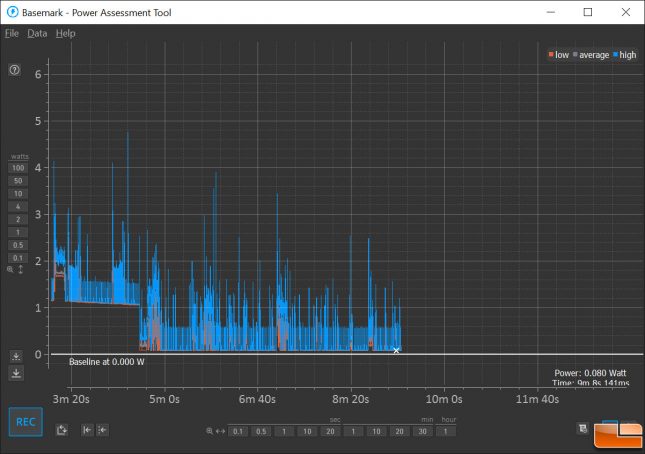Open the File menu

(12, 33)
